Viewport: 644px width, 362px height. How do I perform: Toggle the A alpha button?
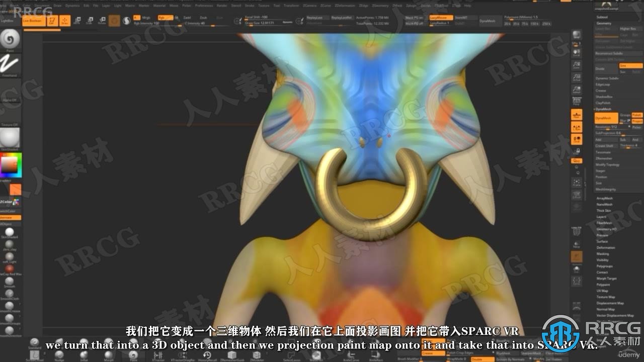(136, 18)
